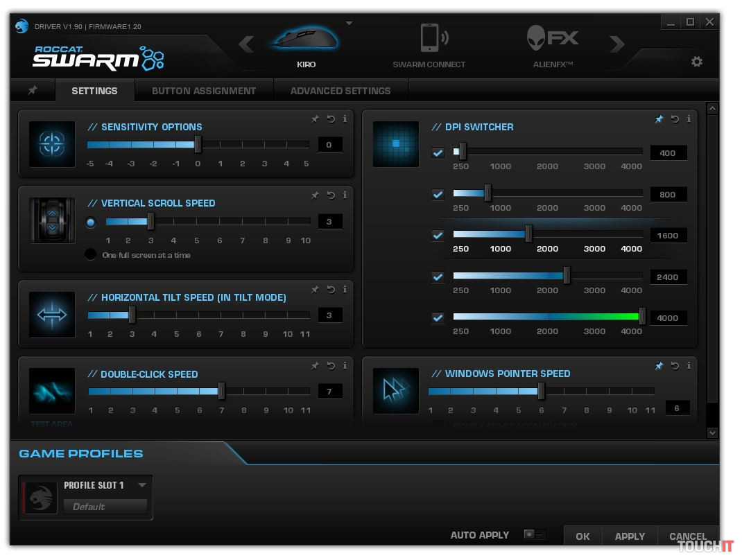Show info for the DPI Switcher panel
The image size is (742, 560).
click(689, 119)
